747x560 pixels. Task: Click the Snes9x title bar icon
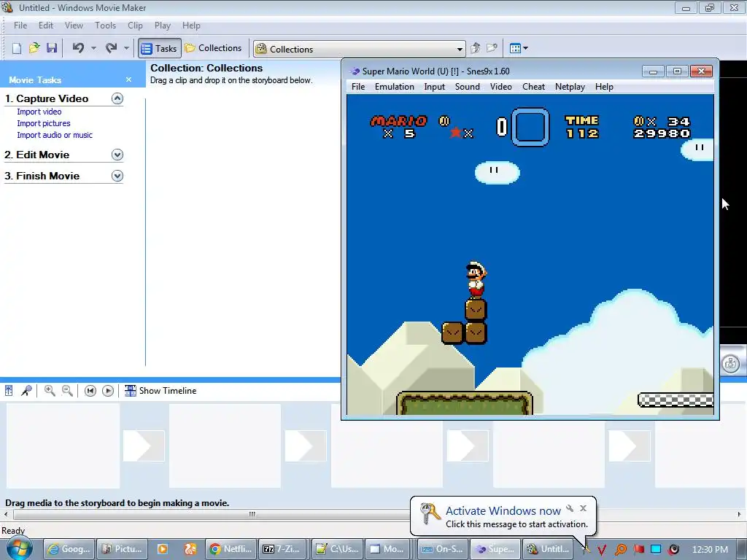point(355,71)
